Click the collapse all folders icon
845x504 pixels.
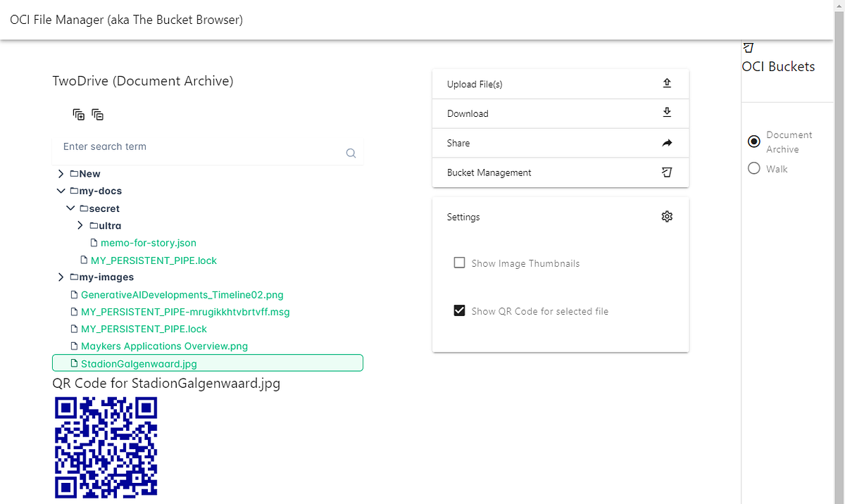click(x=98, y=115)
